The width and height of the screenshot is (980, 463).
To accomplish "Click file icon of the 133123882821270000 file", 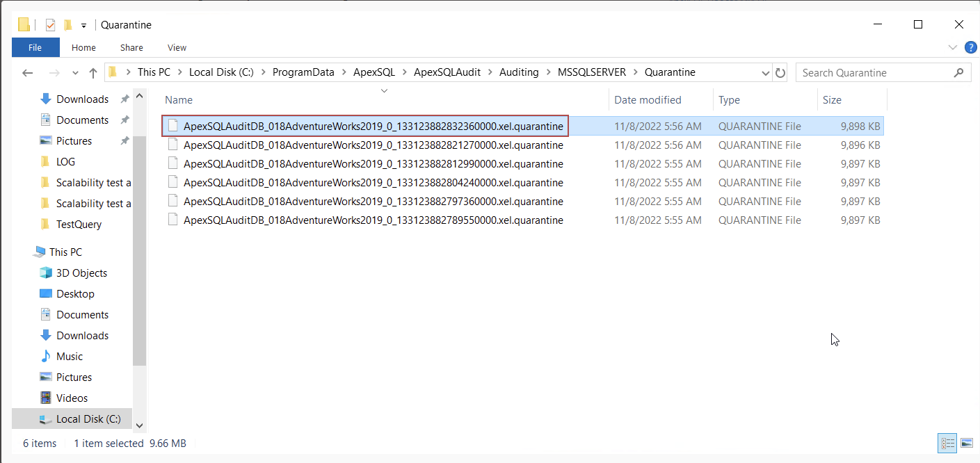I will coord(173,145).
